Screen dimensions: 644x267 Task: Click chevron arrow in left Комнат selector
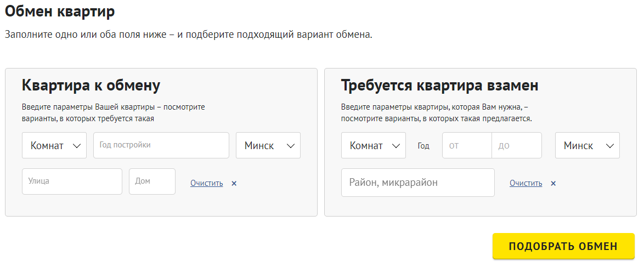pos(77,146)
